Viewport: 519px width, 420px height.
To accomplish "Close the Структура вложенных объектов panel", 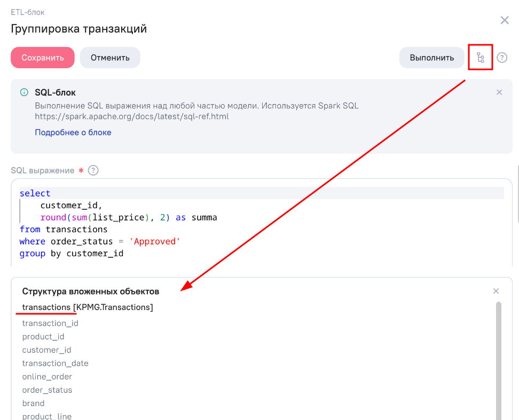I will 496,291.
